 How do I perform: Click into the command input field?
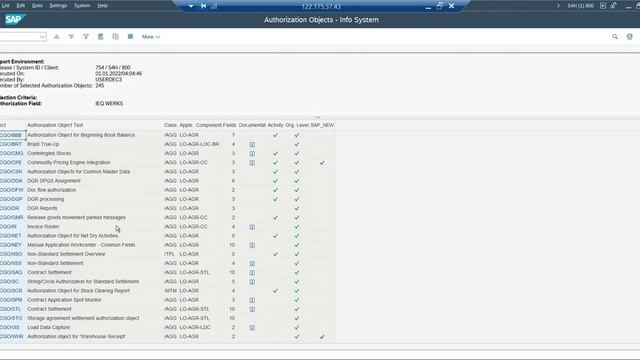click(20, 37)
